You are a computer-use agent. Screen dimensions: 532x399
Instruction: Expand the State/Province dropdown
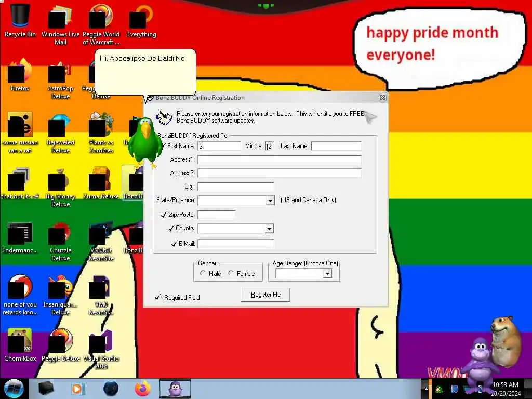click(x=270, y=201)
